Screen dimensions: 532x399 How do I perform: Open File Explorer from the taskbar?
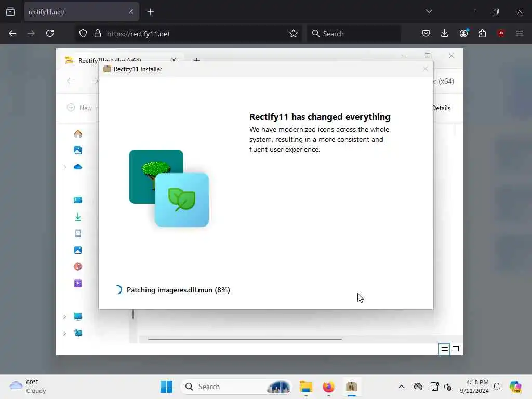click(305, 387)
